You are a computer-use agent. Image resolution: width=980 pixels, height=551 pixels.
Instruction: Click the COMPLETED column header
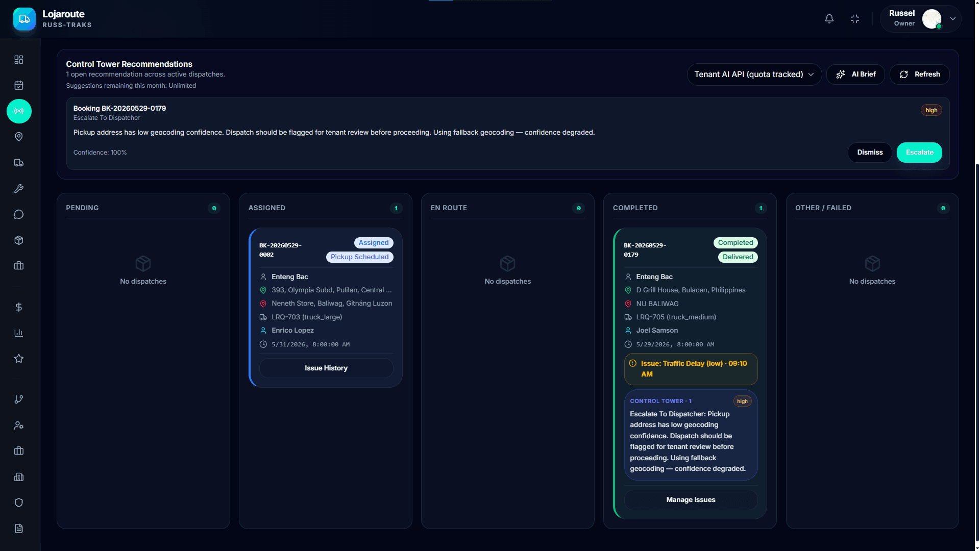point(635,208)
